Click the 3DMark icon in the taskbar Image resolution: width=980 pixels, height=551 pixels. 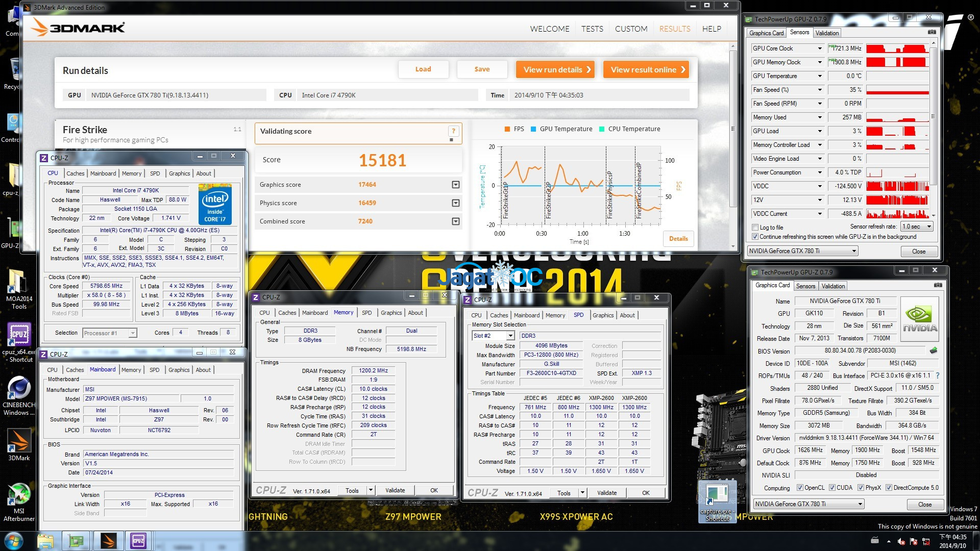[108, 541]
